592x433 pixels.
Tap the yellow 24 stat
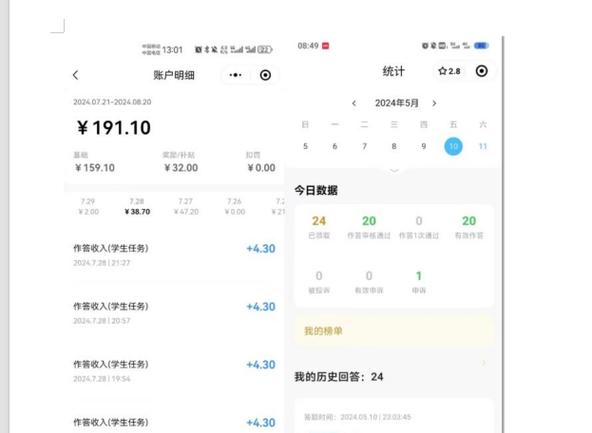coord(319,221)
